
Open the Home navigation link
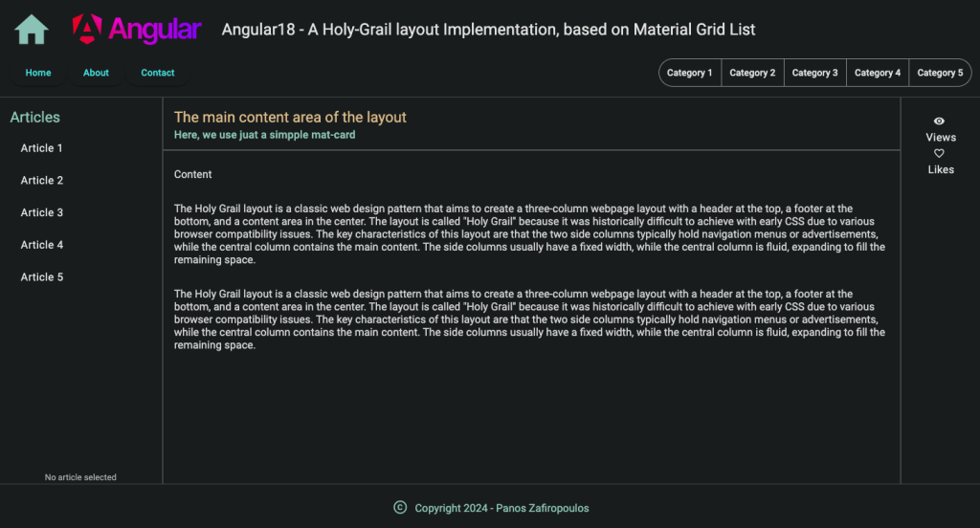pos(38,73)
